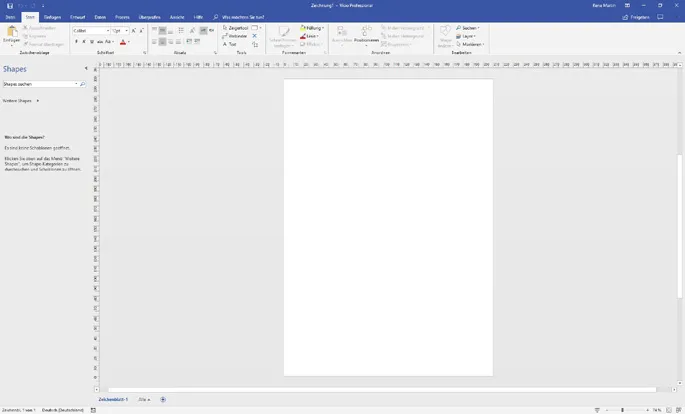Viewport: 685px width, 414px height.
Task: Click the Shapes search magnifier icon
Action: (82, 85)
